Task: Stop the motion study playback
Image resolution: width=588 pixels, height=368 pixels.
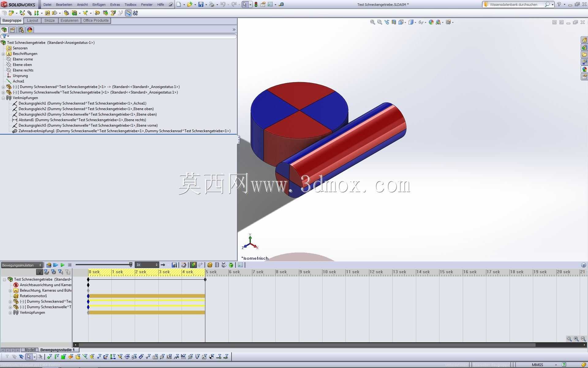Action: 70,265
